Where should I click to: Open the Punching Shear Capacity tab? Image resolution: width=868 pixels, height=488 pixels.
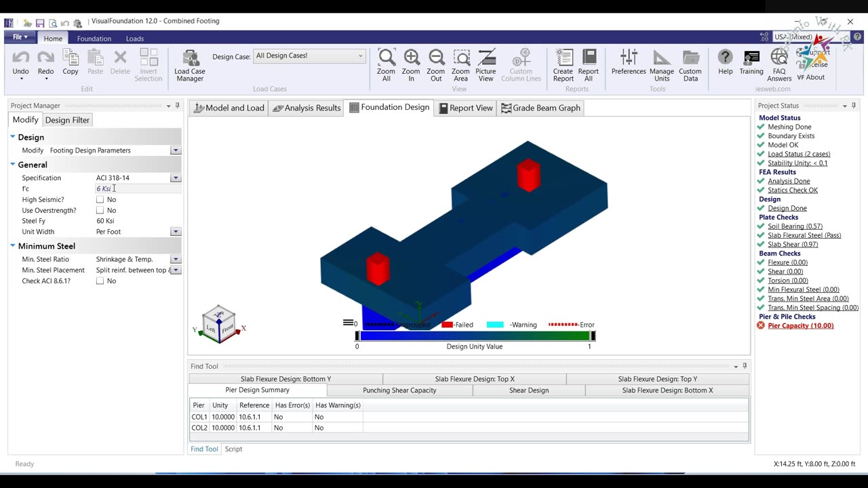pyautogui.click(x=399, y=390)
